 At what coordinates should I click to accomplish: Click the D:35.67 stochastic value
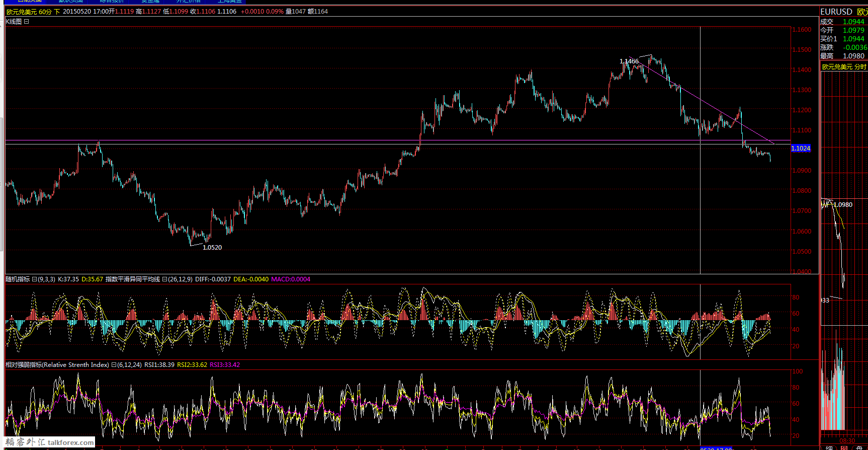click(x=92, y=279)
